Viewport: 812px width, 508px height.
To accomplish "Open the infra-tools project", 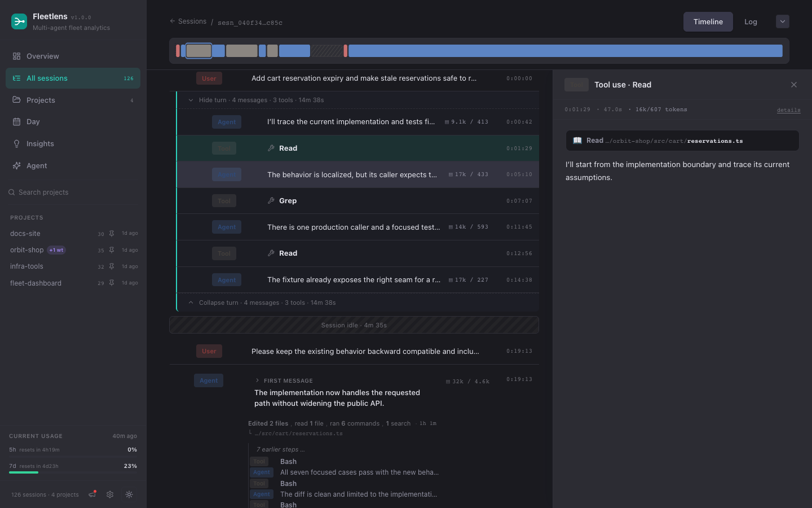I will pos(27,266).
